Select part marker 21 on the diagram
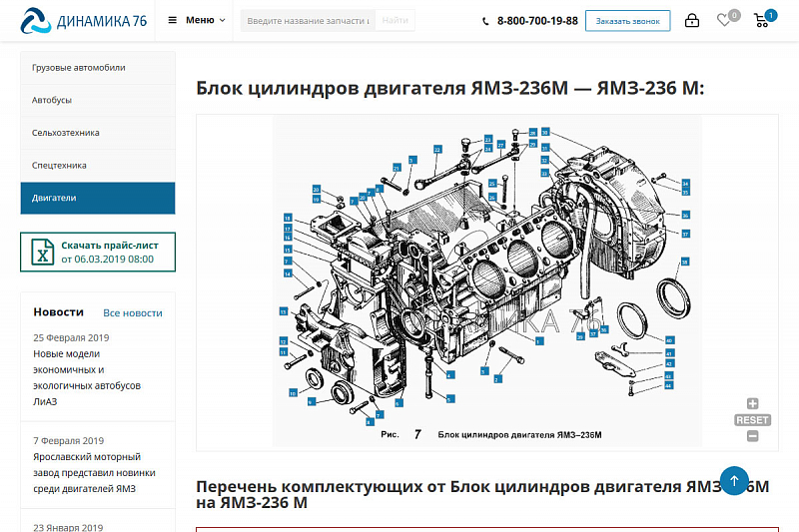 (x=397, y=168)
